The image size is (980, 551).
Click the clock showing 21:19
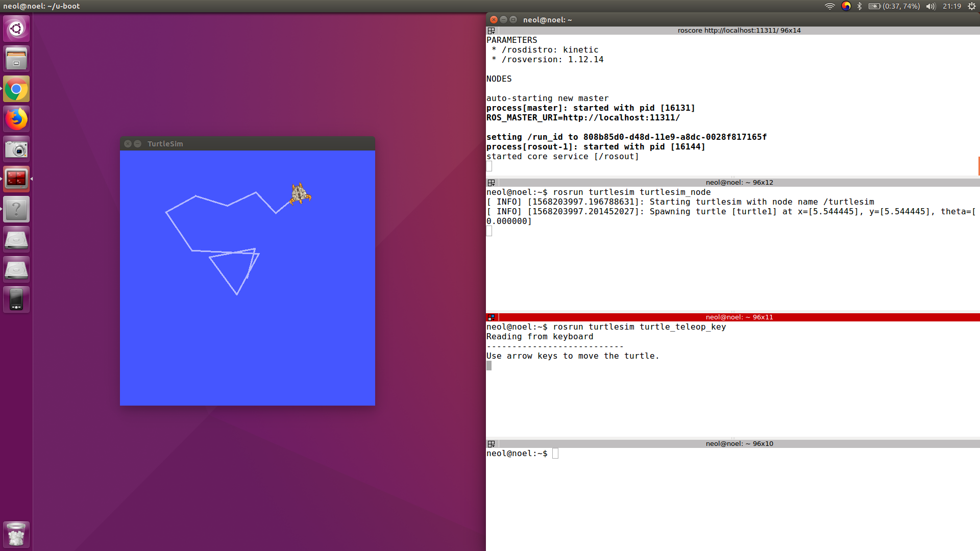pos(951,6)
